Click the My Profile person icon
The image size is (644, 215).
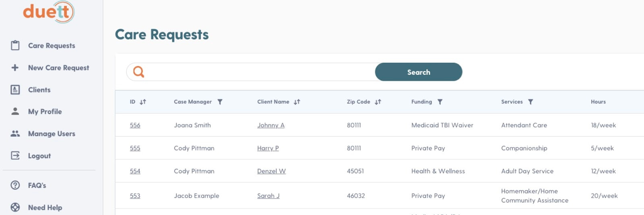click(15, 112)
